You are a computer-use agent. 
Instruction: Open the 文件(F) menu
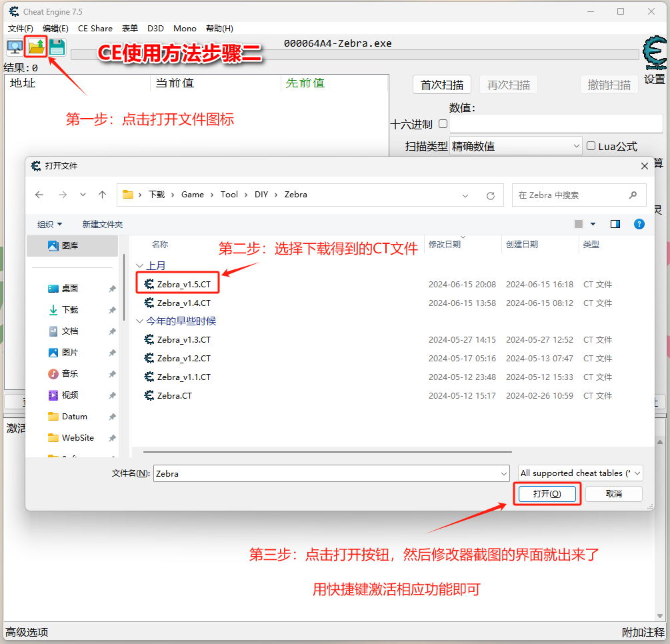click(x=20, y=29)
